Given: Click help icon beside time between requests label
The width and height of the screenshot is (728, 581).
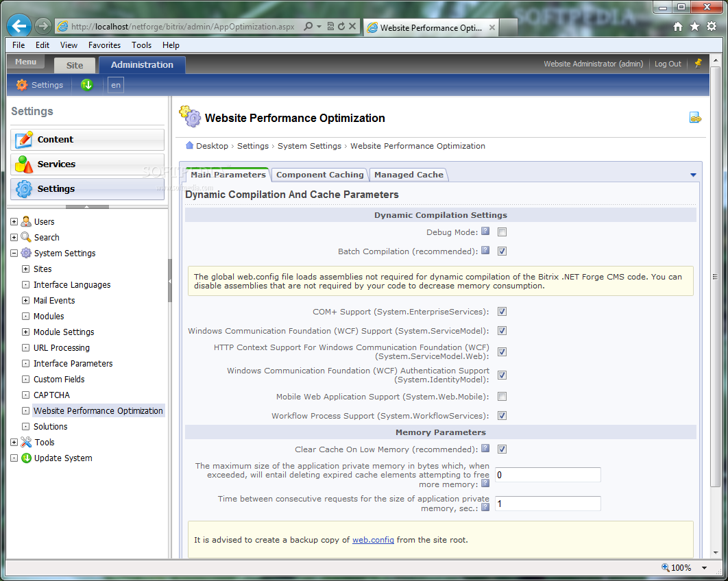Looking at the screenshot, I should (485, 507).
